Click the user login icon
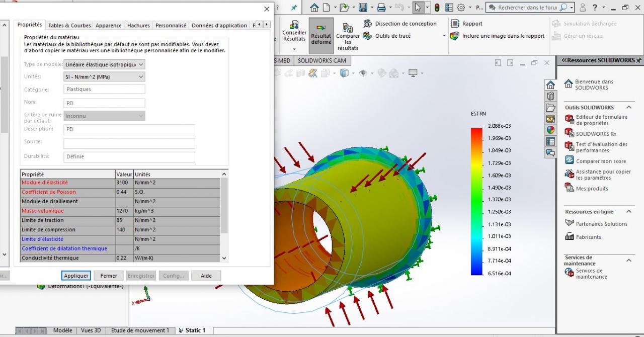 tap(583, 8)
